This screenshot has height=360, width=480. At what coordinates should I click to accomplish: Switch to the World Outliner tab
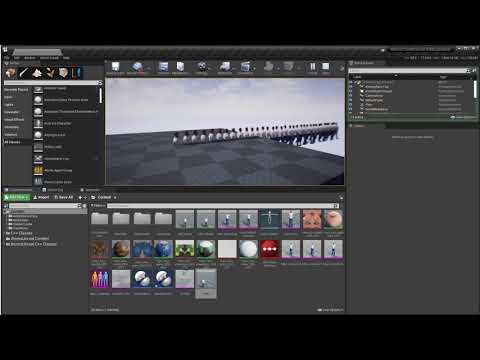[364, 63]
